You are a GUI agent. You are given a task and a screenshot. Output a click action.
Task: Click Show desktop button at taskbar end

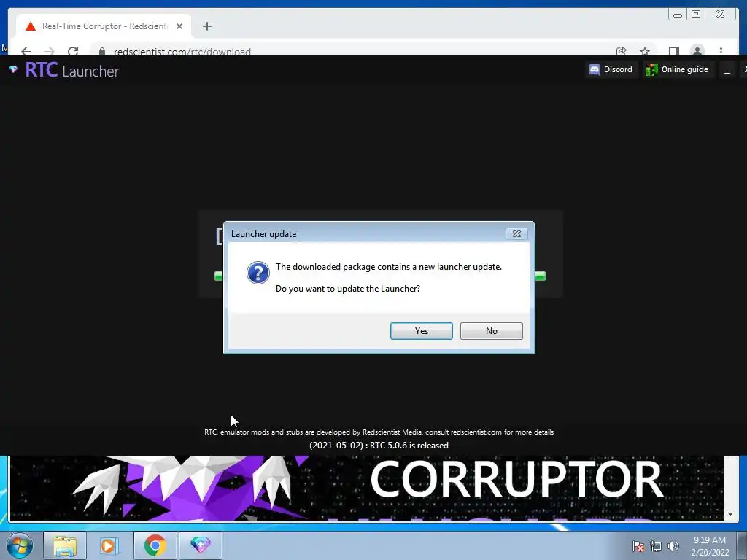[x=742, y=545]
